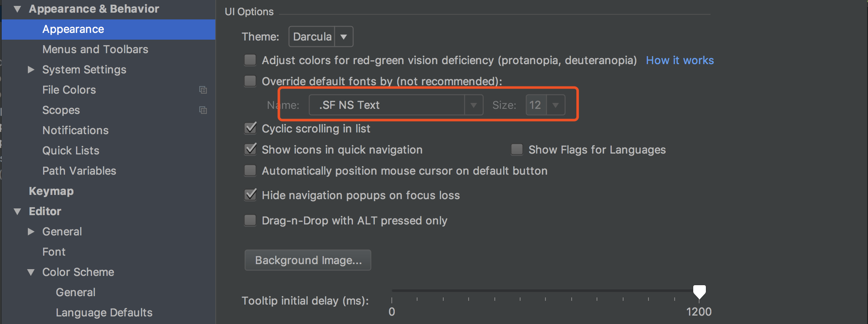This screenshot has width=868, height=324.
Task: Check Override default fonts option
Action: (250, 81)
